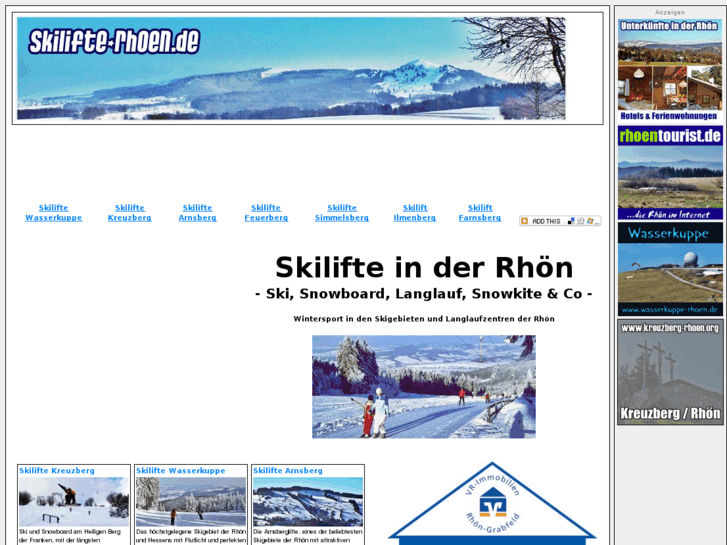Screen dimensions: 727x545
Task: Click the 'Ski, Snowboard, Langlauf, Snowkite & Co' subtitle
Action: point(424,294)
